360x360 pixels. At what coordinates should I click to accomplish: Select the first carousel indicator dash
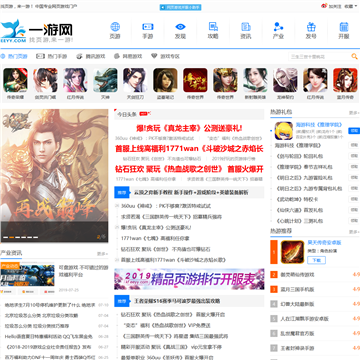click(x=5, y=237)
